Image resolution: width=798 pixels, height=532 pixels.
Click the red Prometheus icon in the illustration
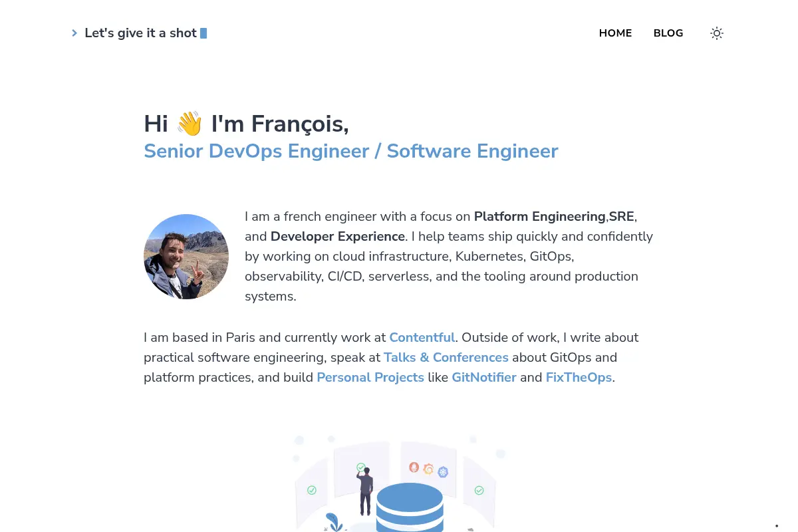point(414,467)
